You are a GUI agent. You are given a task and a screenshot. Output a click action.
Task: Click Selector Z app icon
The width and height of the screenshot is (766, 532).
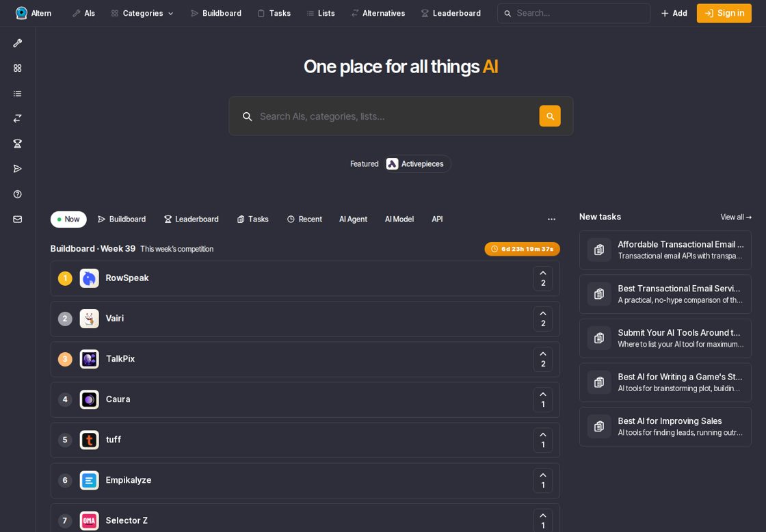90,521
